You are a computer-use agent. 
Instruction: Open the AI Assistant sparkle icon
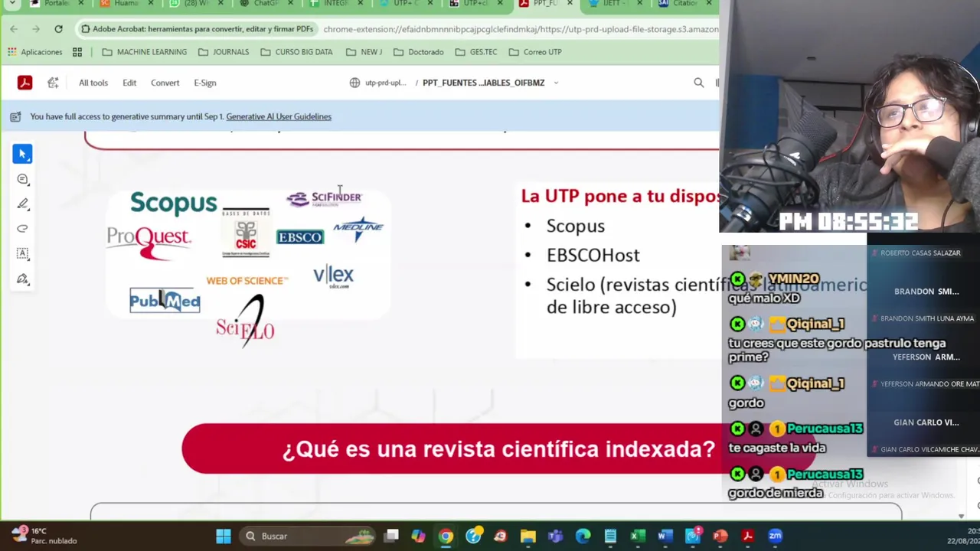click(53, 83)
